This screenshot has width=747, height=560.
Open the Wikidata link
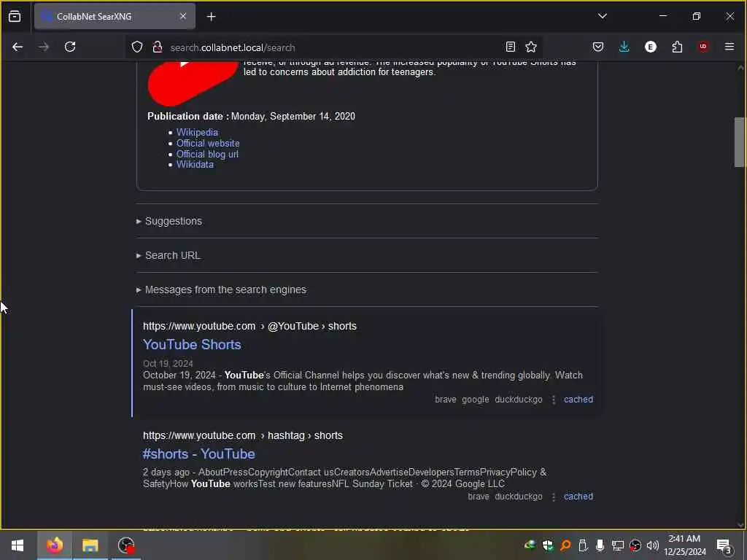click(x=195, y=165)
